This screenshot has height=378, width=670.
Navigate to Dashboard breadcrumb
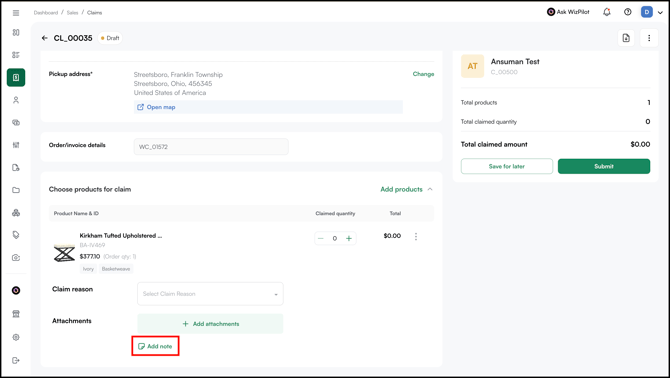click(46, 13)
